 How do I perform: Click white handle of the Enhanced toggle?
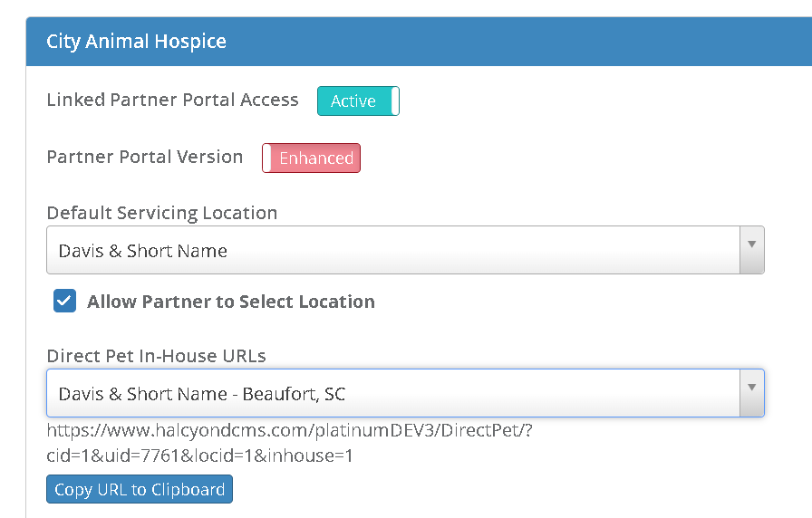[267, 158]
